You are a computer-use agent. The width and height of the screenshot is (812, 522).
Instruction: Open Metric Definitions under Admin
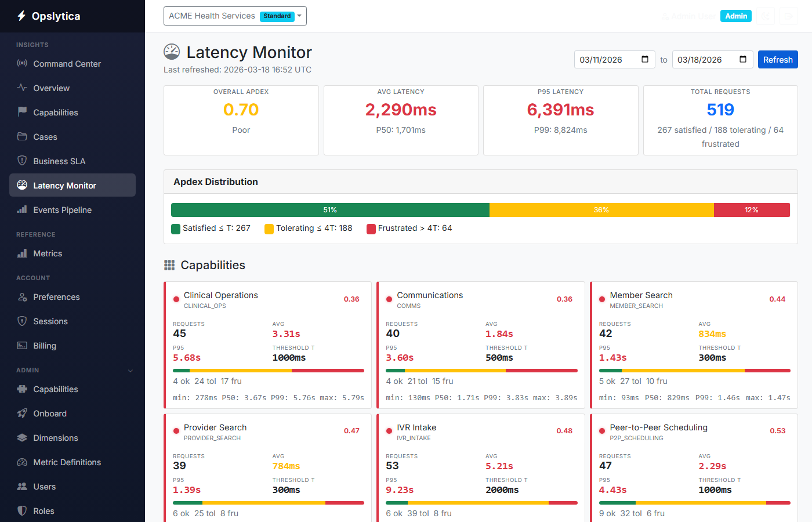pos(21,462)
